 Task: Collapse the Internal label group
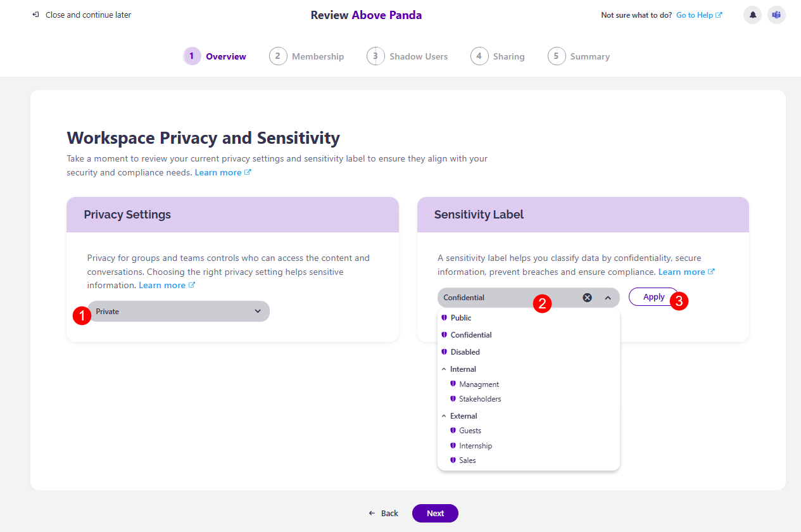tap(443, 369)
